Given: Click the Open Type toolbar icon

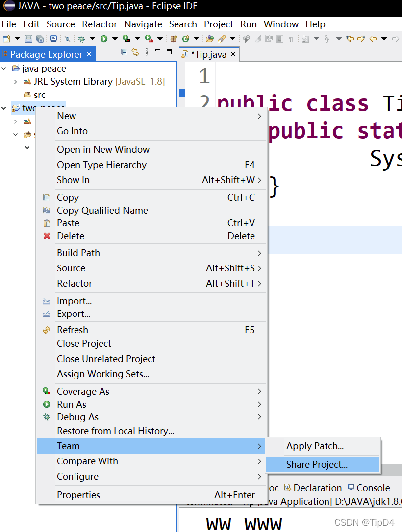Looking at the screenshot, I should 210,39.
